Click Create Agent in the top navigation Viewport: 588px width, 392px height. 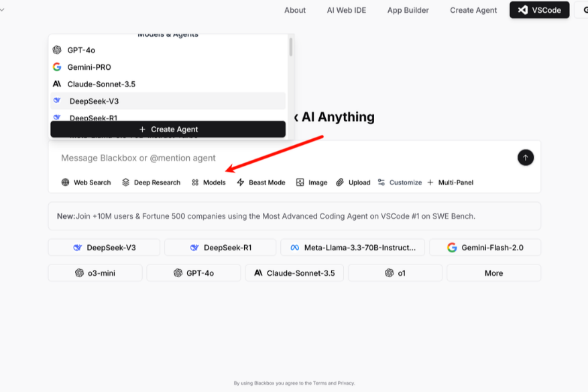click(473, 10)
